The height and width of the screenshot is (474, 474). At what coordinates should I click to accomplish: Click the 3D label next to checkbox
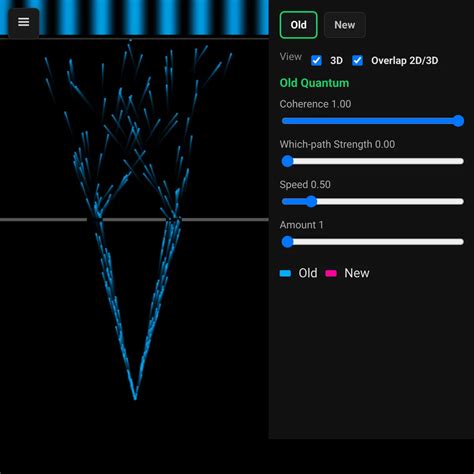point(336,61)
